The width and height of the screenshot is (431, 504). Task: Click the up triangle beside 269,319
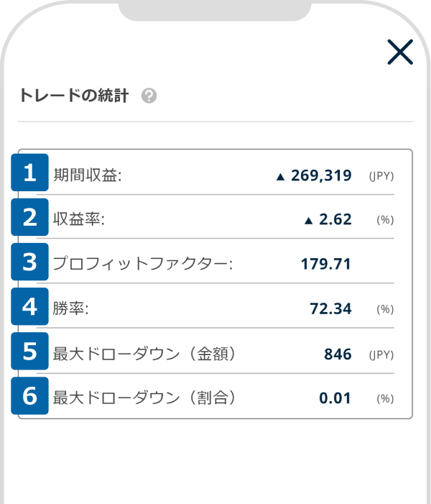pyautogui.click(x=280, y=176)
